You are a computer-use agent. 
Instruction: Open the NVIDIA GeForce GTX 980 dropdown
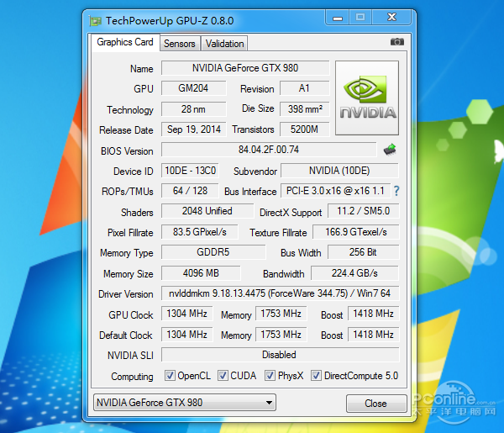pos(185,403)
